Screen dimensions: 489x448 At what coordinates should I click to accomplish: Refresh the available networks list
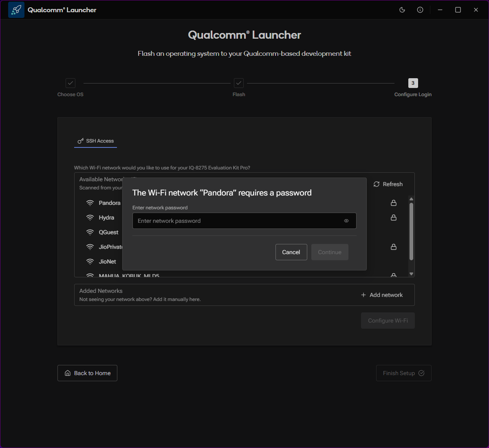(x=388, y=184)
